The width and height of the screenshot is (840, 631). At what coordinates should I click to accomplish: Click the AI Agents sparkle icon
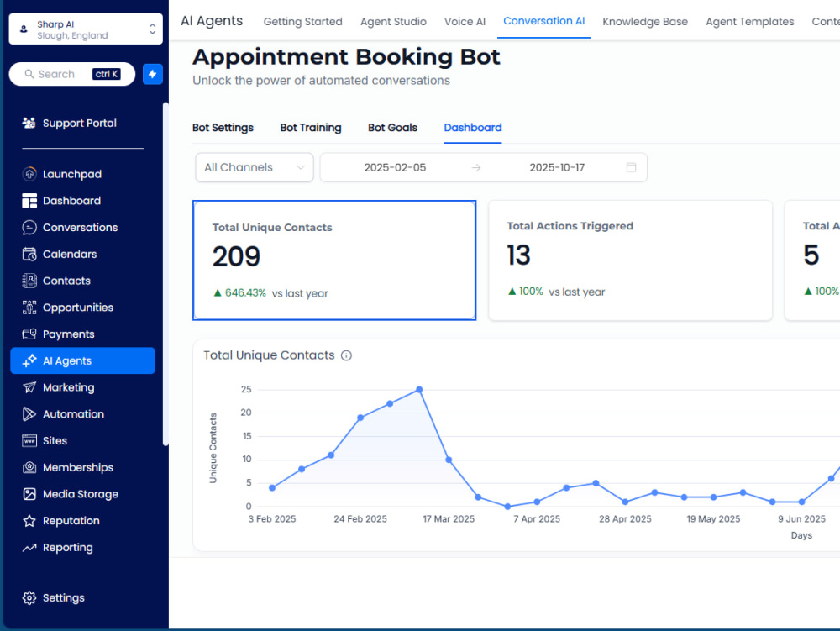pos(29,360)
